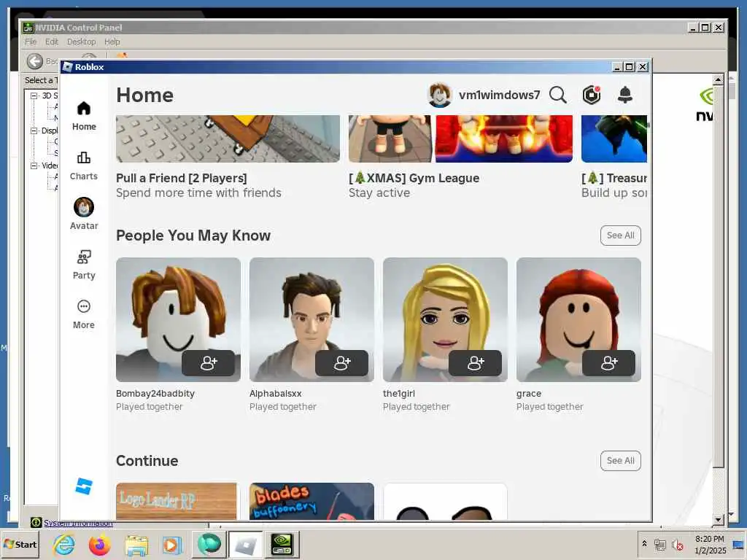The height and width of the screenshot is (560, 747).
Task: Click the NVIDIA panel scrollbar down arrow
Action: pos(718,519)
